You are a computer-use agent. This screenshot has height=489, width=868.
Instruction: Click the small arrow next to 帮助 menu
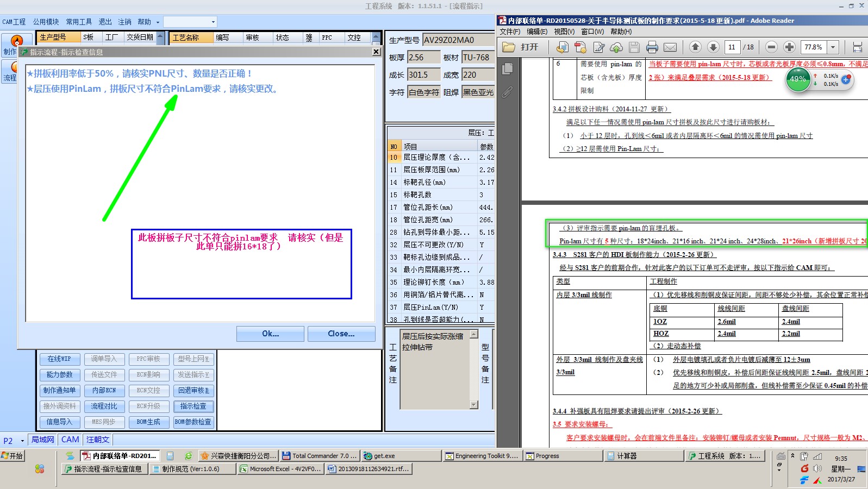pyautogui.click(x=158, y=22)
